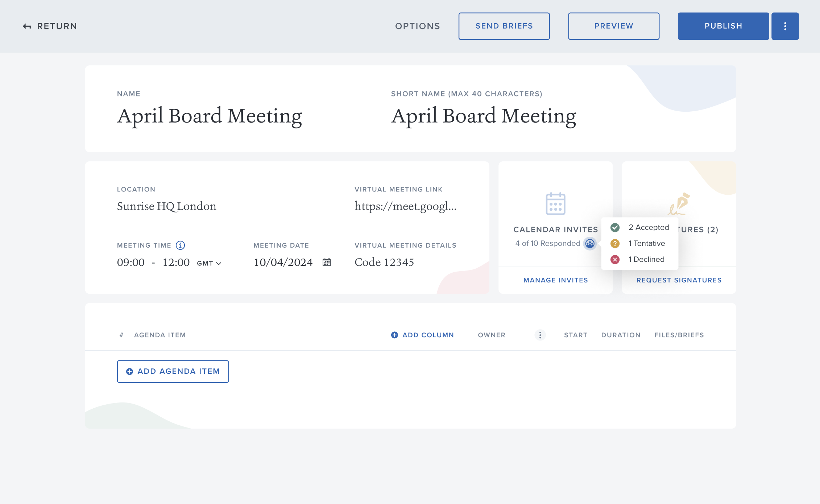Edit the Location field Sunrise HQ London
This screenshot has width=820, height=504.
point(166,206)
